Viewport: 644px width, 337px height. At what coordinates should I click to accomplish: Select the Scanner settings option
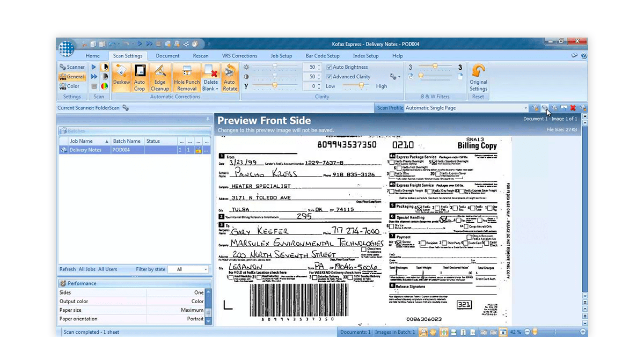coord(72,67)
